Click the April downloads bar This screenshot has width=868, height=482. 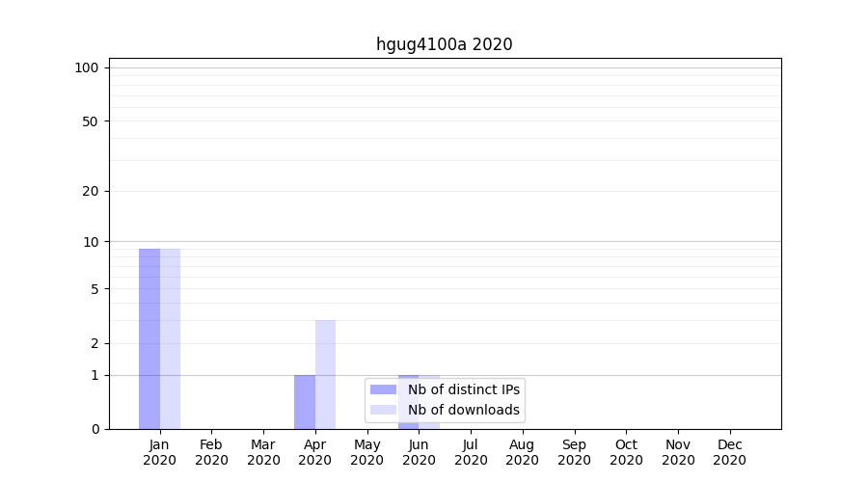coord(325,374)
